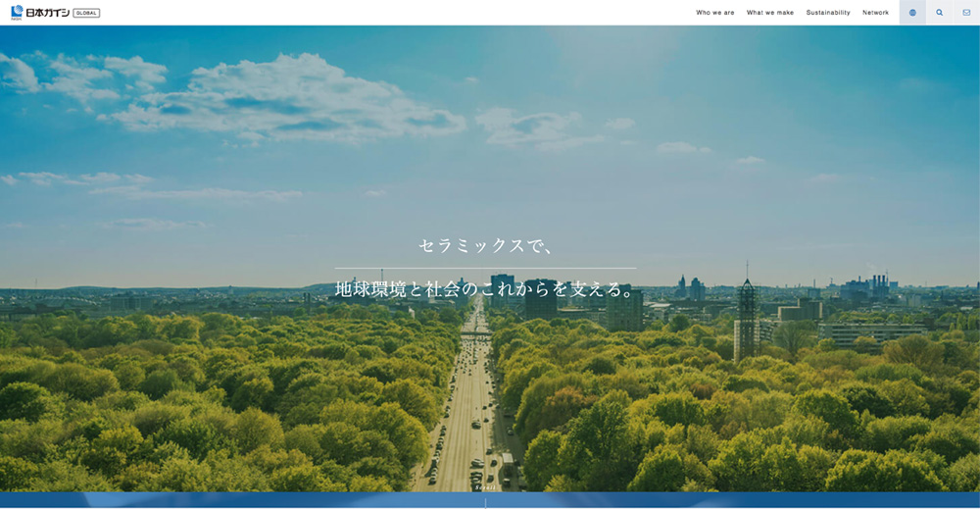Expand the Network navigation item
The height and width of the screenshot is (509, 980).
tap(875, 13)
